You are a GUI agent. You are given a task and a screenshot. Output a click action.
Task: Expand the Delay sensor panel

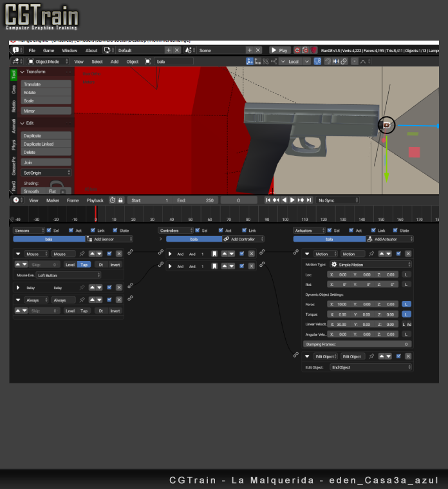click(19, 287)
